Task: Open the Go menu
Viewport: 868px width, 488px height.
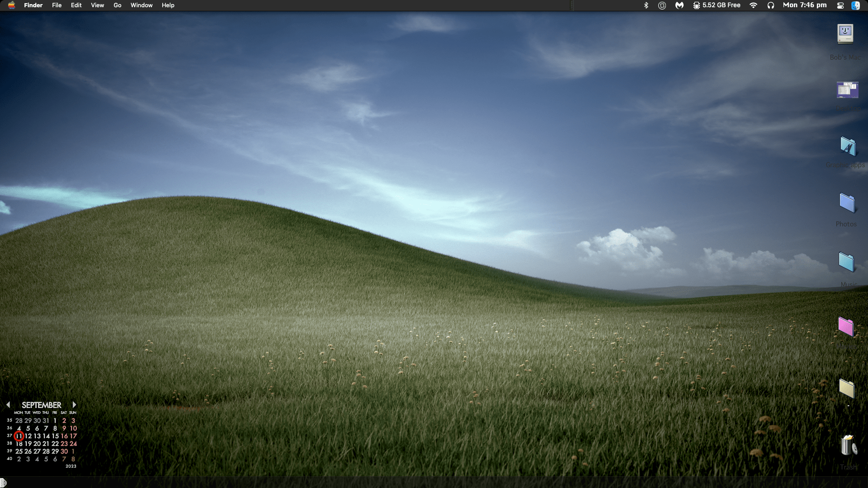Action: 118,5
